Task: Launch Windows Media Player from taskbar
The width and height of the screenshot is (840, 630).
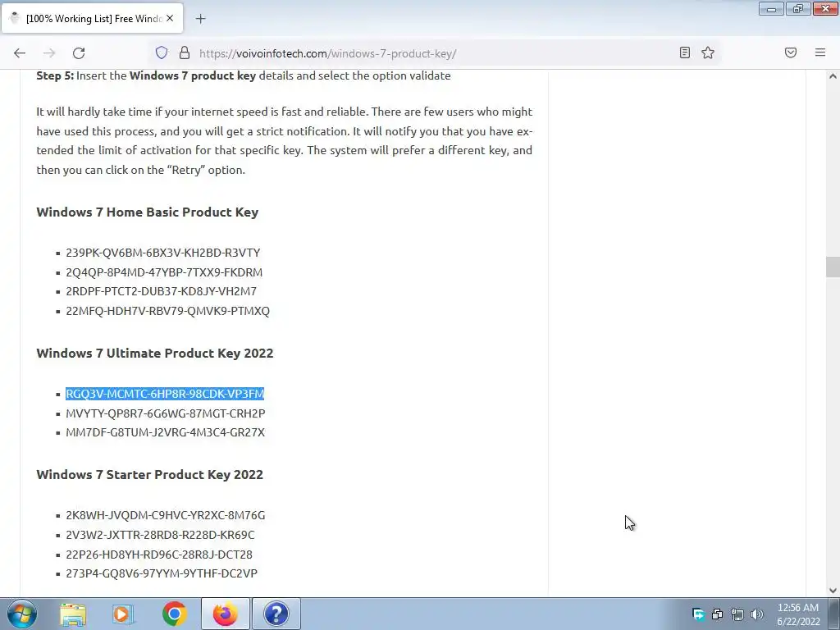Action: click(123, 614)
